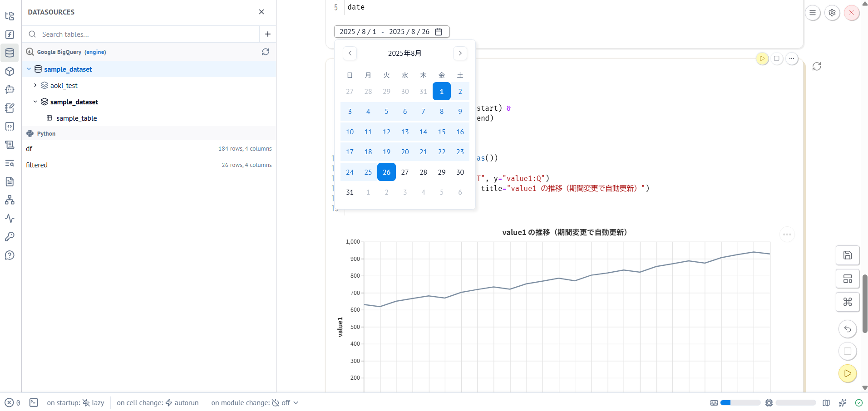
Task: Open the notebook settings gear icon
Action: pos(832,13)
